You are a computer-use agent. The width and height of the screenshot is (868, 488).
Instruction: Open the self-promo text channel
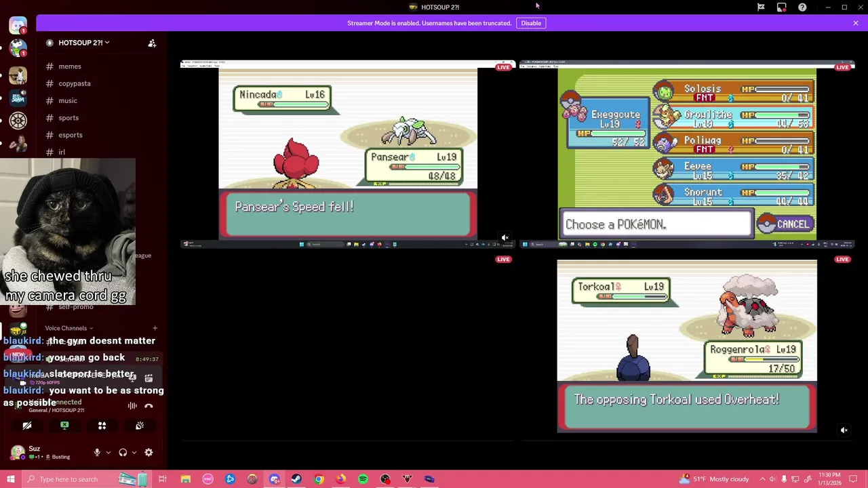75,306
